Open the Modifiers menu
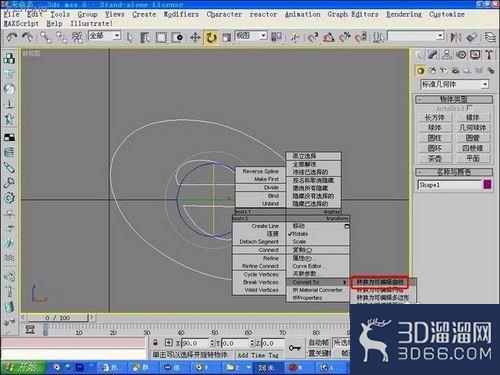This screenshot has height=375, width=500. coord(181,15)
